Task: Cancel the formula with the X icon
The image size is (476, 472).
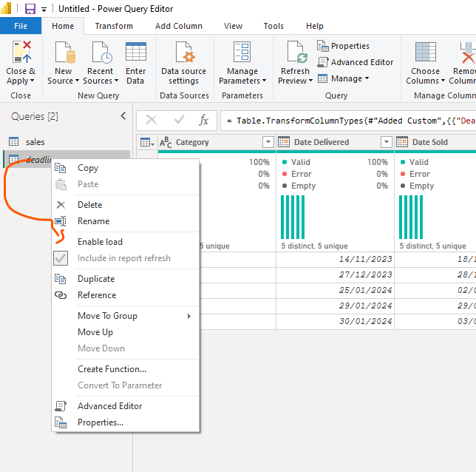Action: point(152,120)
